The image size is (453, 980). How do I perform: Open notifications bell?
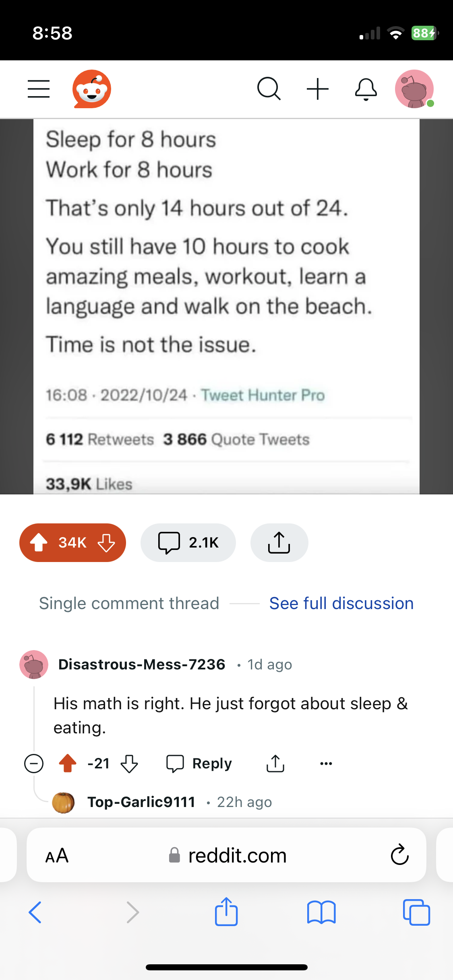pyautogui.click(x=366, y=89)
